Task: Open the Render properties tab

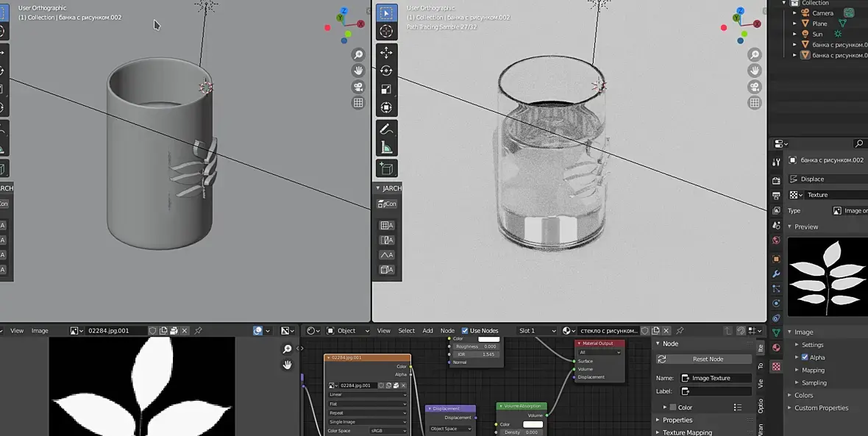Action: coord(776,180)
